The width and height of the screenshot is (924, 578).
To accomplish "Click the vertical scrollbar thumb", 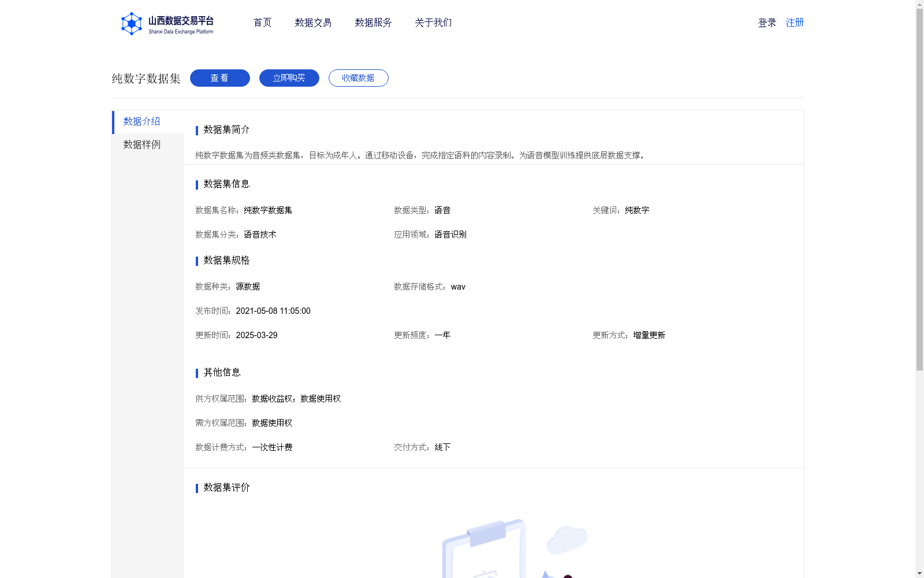I will click(919, 190).
